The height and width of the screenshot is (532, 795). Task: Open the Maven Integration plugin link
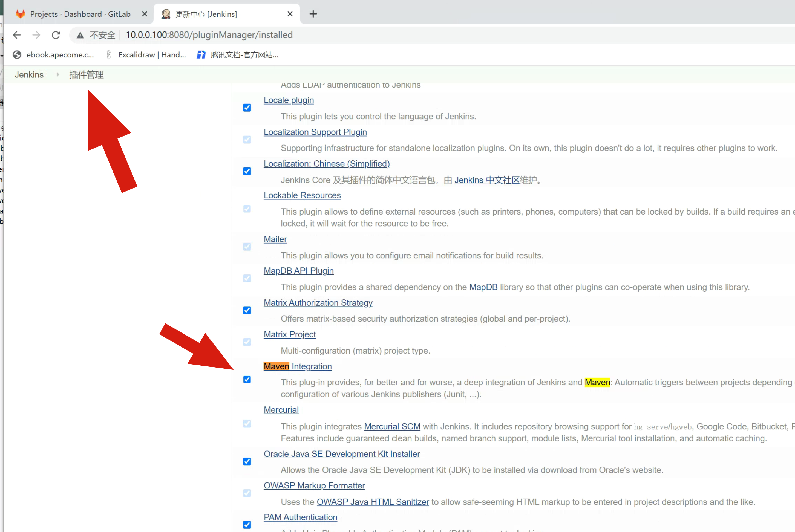pyautogui.click(x=298, y=366)
